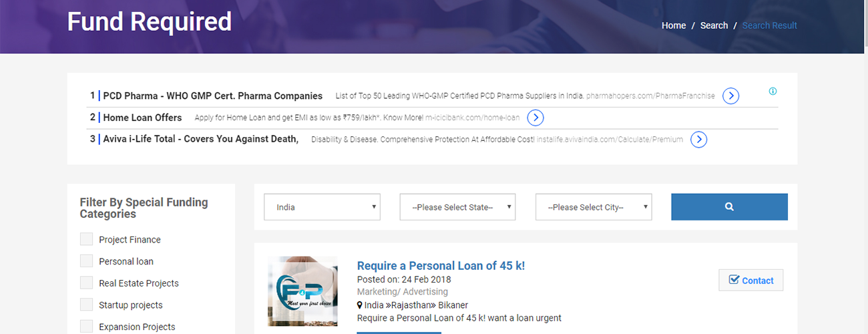Tick the Personal loan checkbox
This screenshot has height=334, width=868.
(86, 261)
